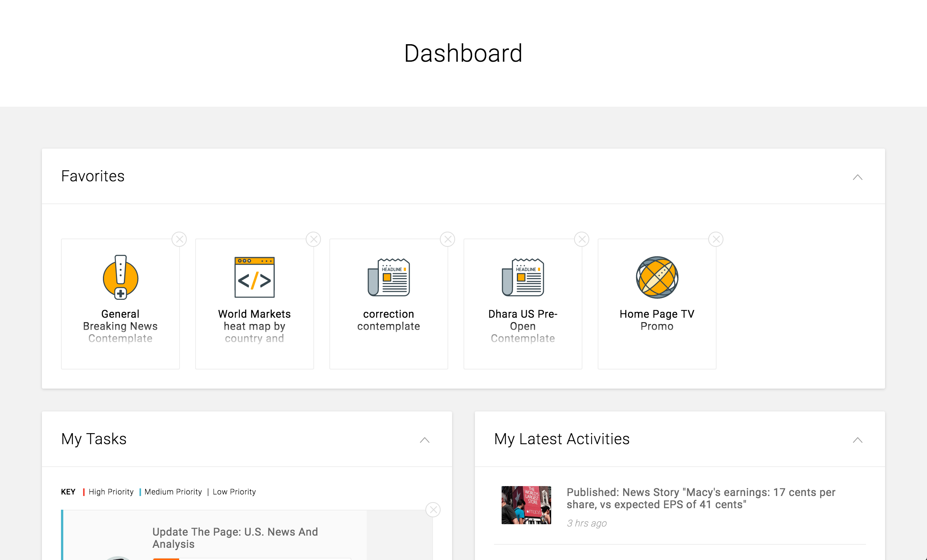Open the World Markets code icon
927x560 pixels.
254,277
